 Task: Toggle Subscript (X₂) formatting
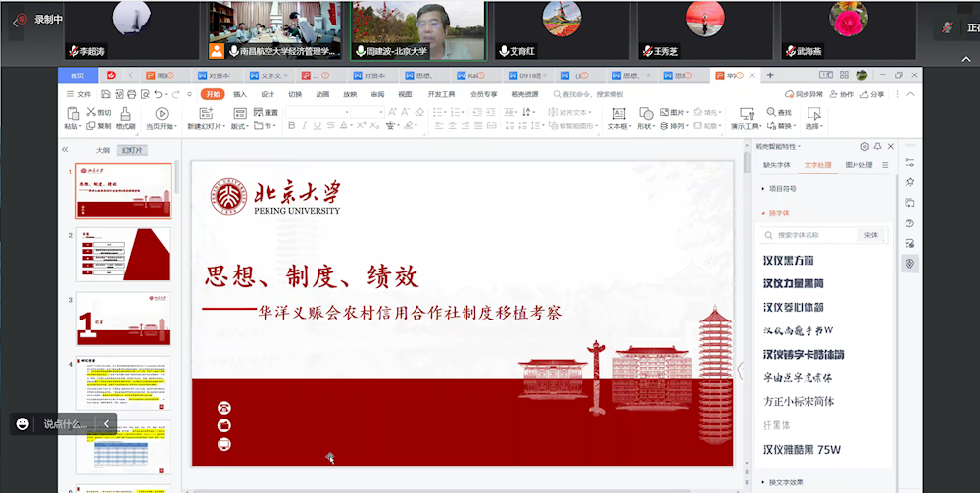374,125
